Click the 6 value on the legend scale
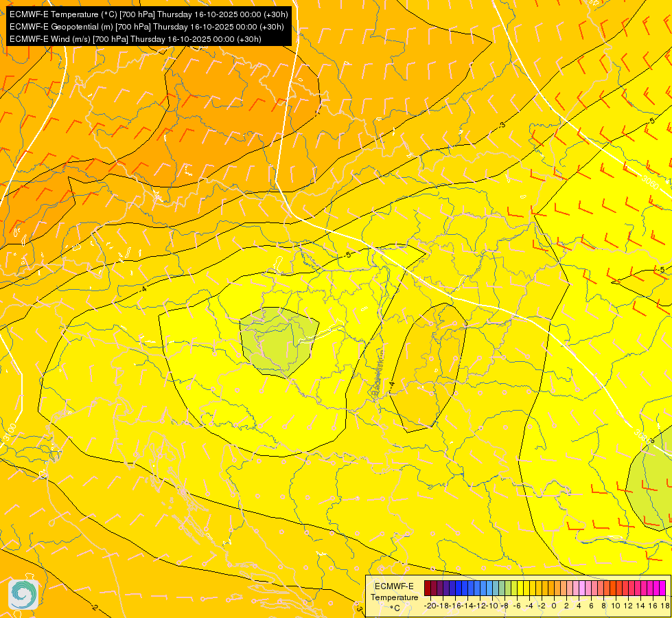 click(592, 606)
